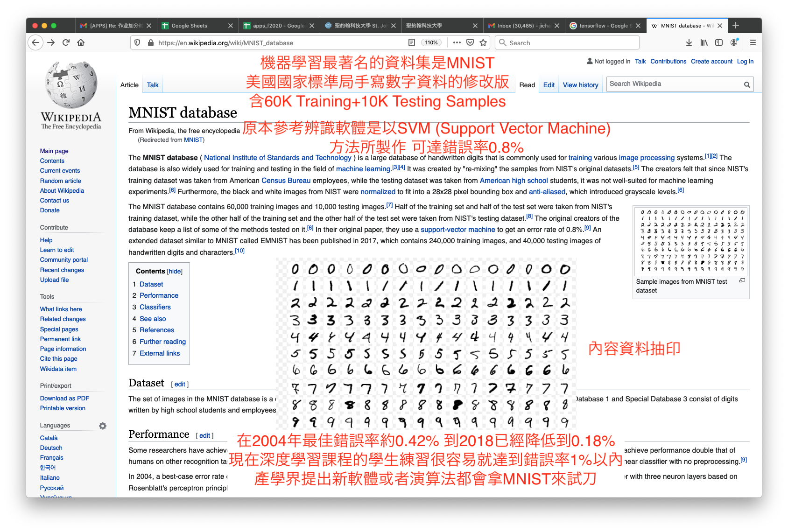Screen dimensions: 788x532
Task: Open Printable version link
Action: click(x=63, y=408)
